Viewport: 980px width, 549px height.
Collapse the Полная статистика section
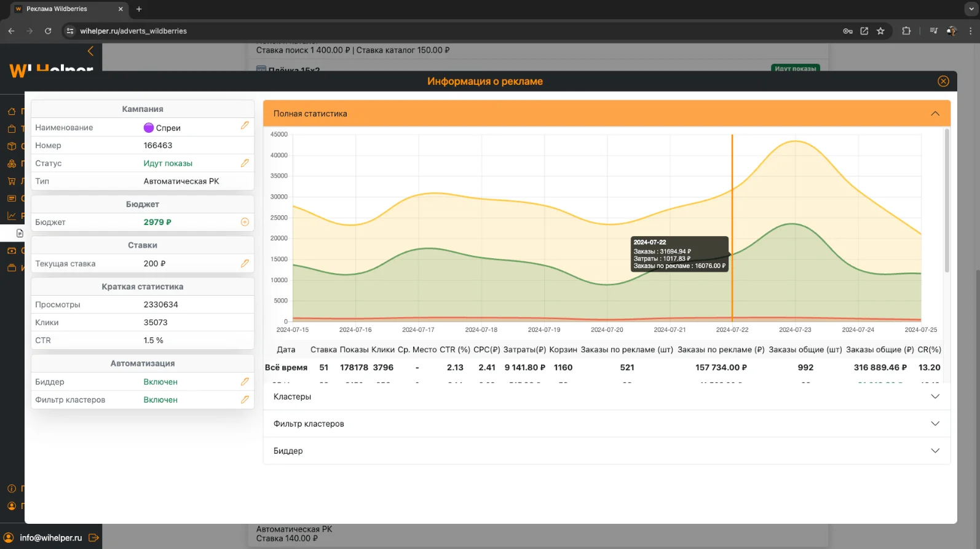[x=935, y=114]
